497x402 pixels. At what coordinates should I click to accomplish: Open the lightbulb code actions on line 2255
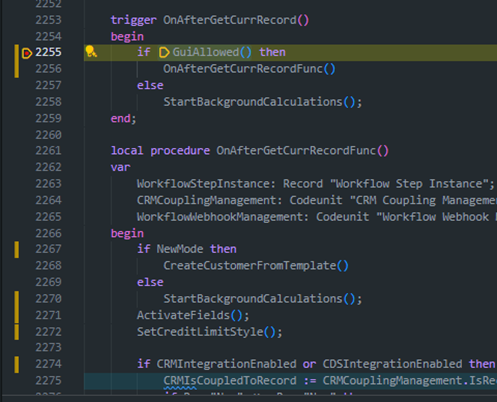(x=91, y=52)
